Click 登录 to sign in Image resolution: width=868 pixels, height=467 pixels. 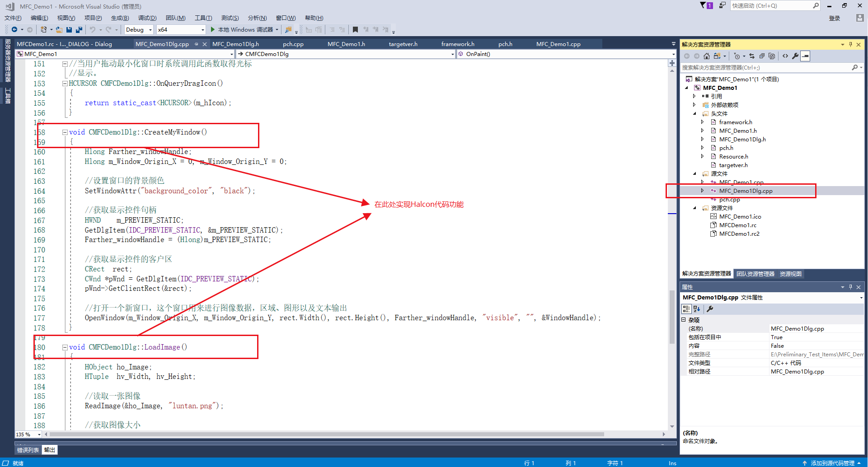coord(835,19)
